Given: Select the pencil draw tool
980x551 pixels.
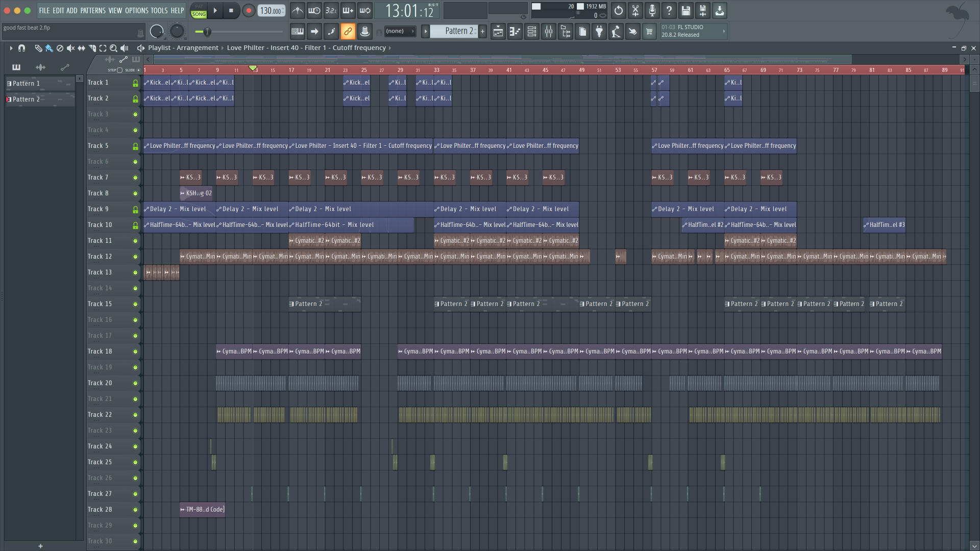Looking at the screenshot, I should [x=38, y=48].
